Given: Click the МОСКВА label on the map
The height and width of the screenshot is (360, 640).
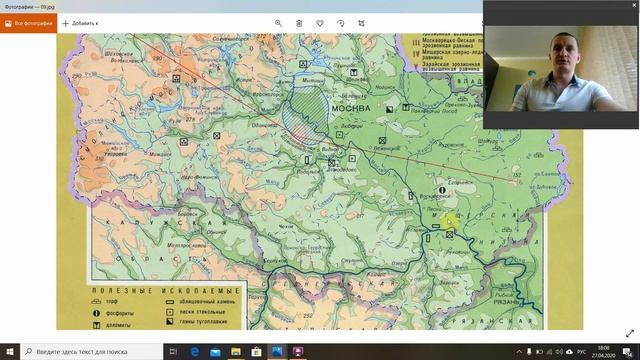Looking at the screenshot, I should (351, 108).
